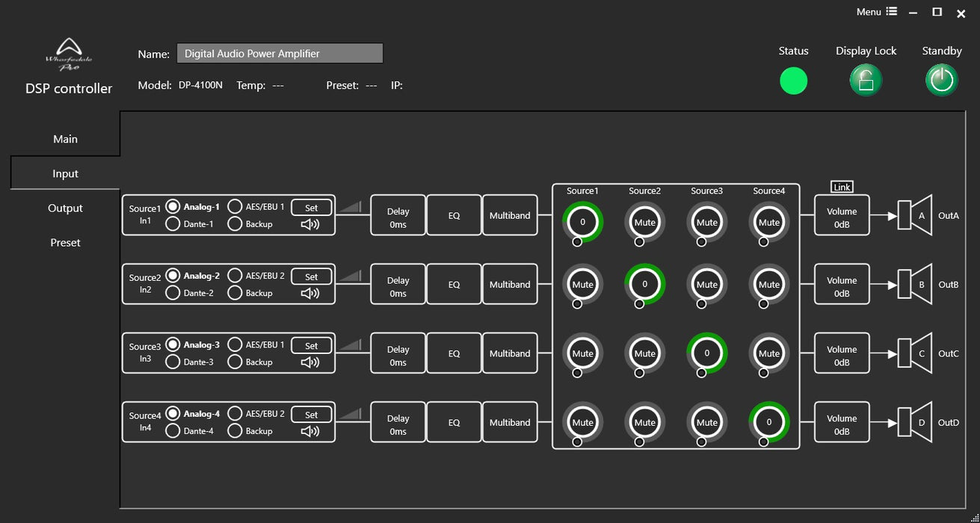Toggle the Display Lock padlock icon
980x523 pixels.
pyautogui.click(x=866, y=80)
